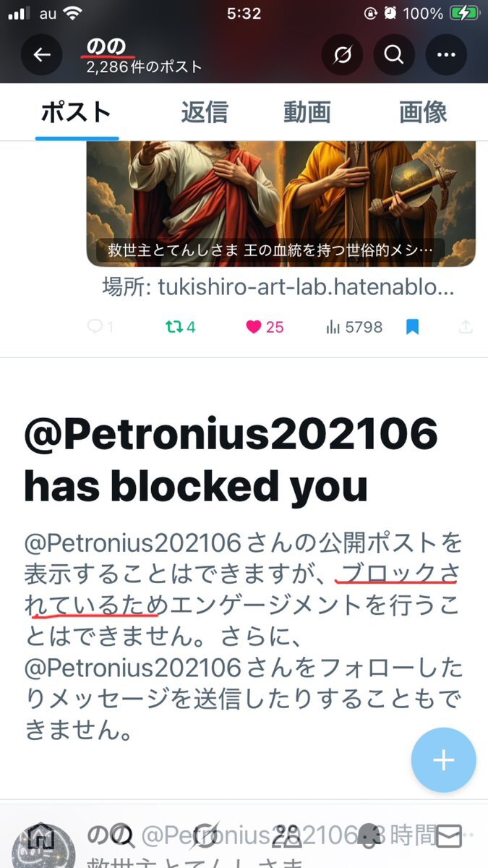This screenshot has width=488, height=868.
Task: Go to Home in bottom navigation
Action: pyautogui.click(x=40, y=837)
